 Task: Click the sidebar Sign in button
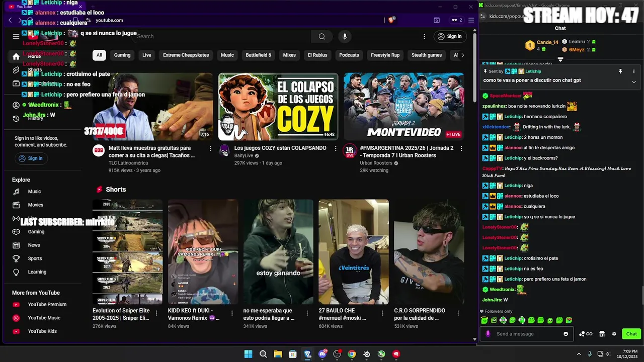pyautogui.click(x=31, y=158)
